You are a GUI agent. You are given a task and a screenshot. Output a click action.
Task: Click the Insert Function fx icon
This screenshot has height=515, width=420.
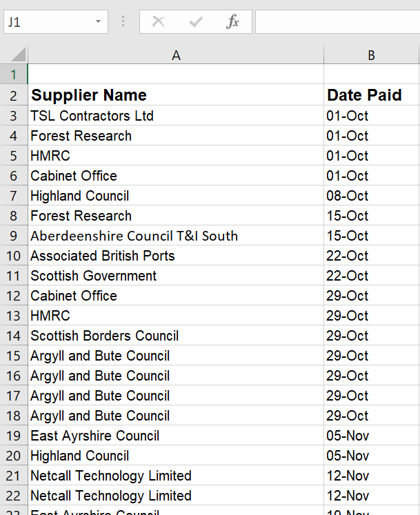coord(233,22)
